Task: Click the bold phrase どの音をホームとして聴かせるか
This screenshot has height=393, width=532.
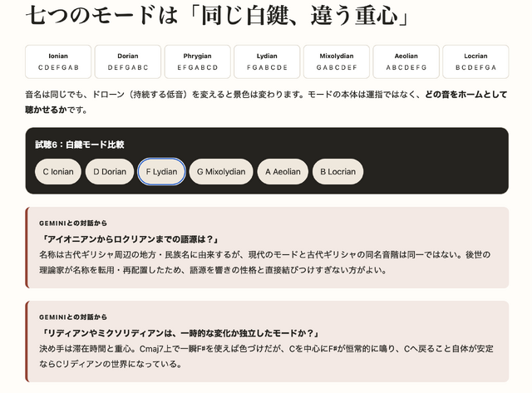Action: pyautogui.click(x=465, y=94)
